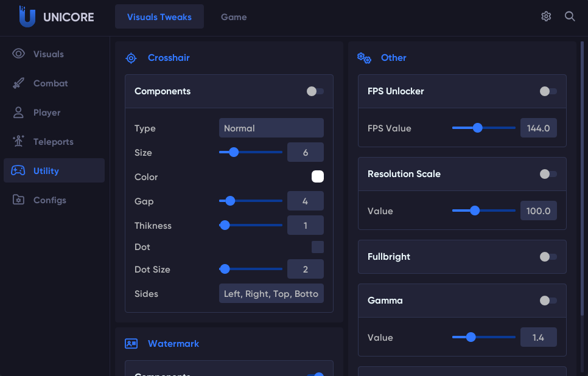This screenshot has width=588, height=376.
Task: Toggle the Fullbright switch
Action: point(548,257)
